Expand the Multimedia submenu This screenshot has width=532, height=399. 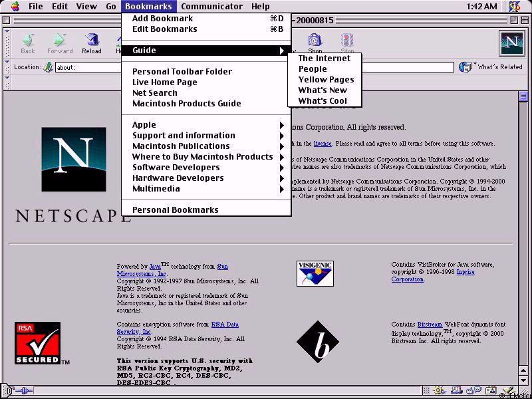(206, 189)
